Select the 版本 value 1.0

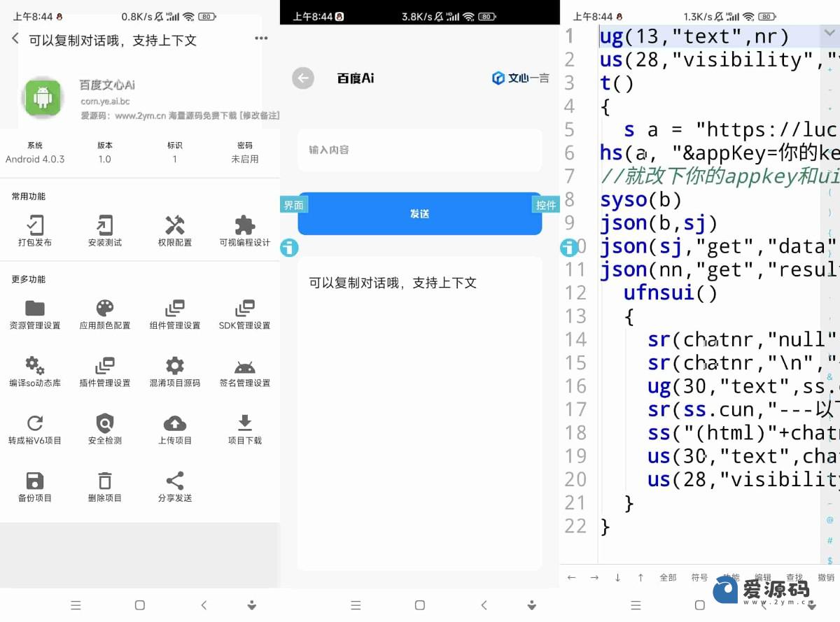click(x=105, y=159)
